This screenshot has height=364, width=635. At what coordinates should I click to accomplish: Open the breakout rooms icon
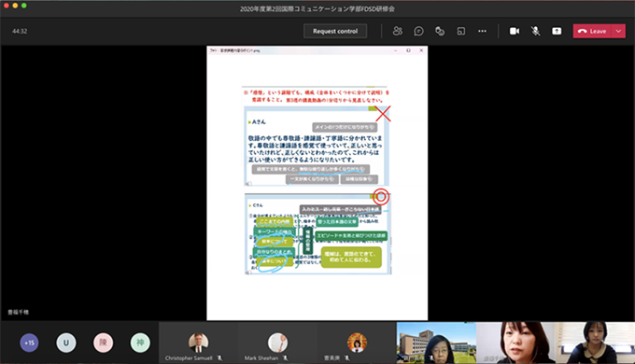pyautogui.click(x=461, y=31)
